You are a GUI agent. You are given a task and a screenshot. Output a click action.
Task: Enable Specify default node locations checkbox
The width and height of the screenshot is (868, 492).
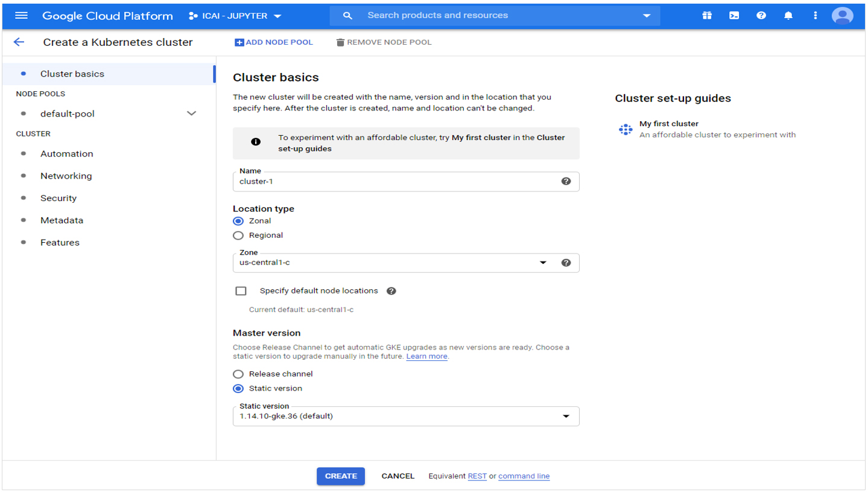click(241, 291)
